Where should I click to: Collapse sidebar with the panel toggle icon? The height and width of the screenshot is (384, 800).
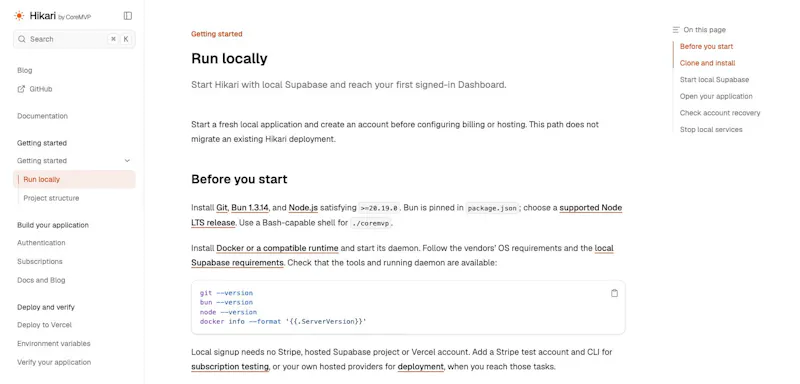[128, 16]
